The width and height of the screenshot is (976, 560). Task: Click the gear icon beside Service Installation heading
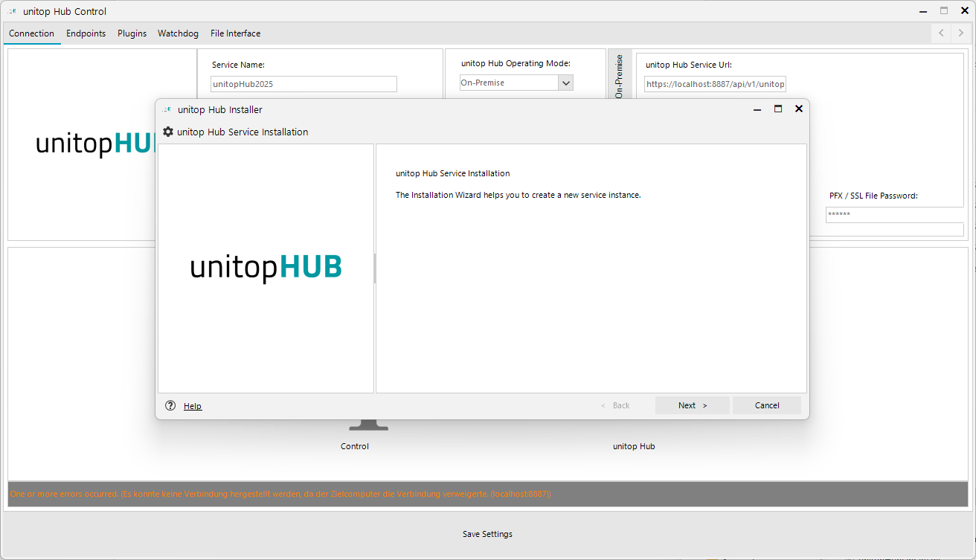point(168,132)
